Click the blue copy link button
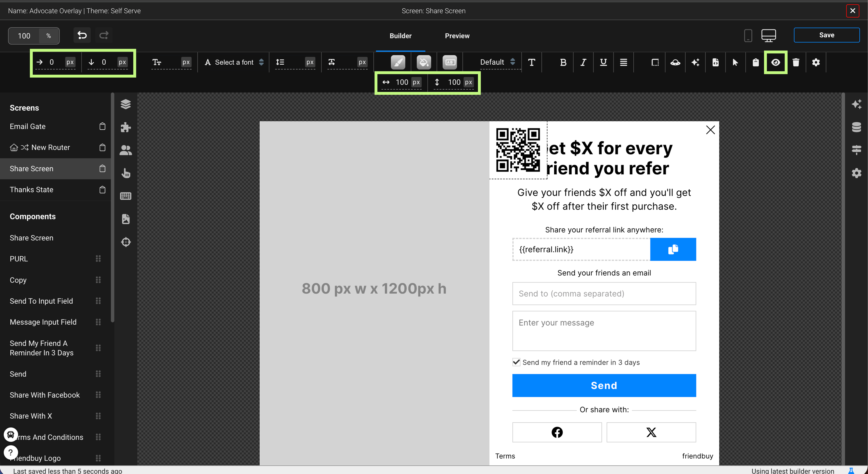This screenshot has width=868, height=474. click(x=673, y=249)
